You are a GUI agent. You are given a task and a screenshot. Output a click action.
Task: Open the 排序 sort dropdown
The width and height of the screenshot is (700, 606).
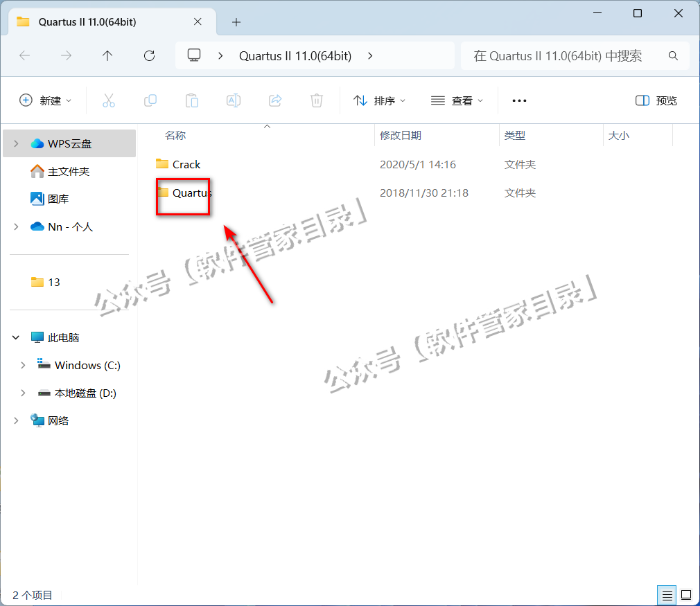(380, 100)
